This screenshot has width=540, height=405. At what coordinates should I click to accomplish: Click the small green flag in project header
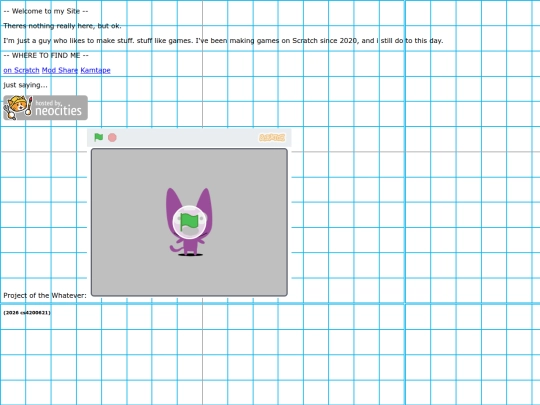[98, 137]
